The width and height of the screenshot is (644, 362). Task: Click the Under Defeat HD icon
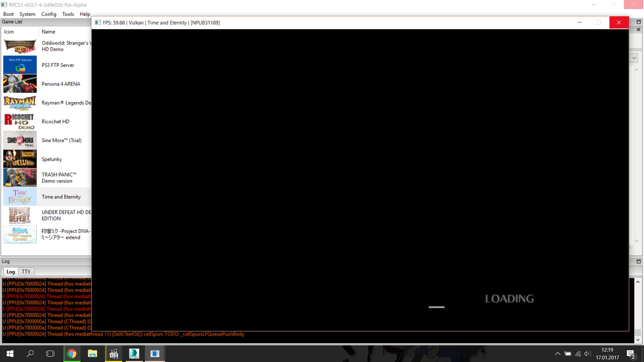20,215
